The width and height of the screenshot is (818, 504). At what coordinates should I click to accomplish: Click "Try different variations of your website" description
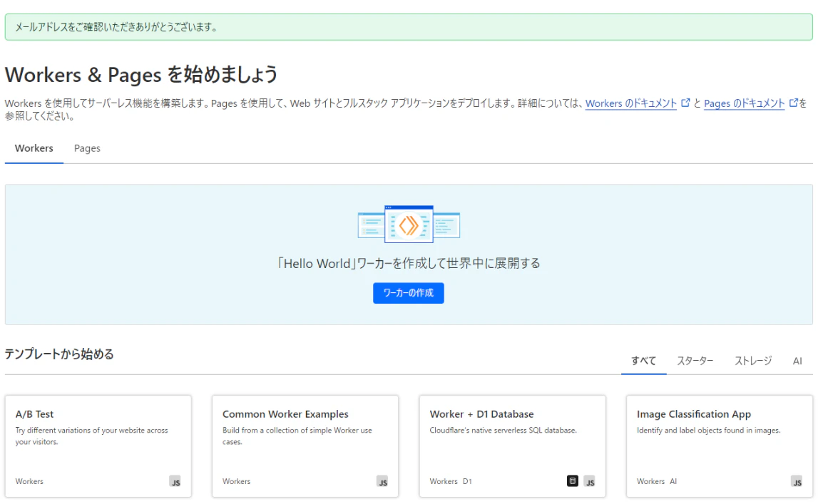point(91,436)
